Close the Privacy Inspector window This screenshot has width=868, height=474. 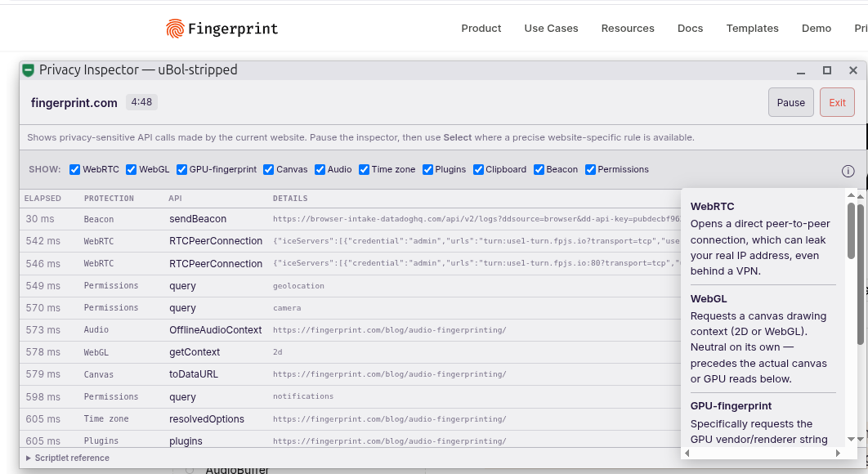tap(853, 70)
